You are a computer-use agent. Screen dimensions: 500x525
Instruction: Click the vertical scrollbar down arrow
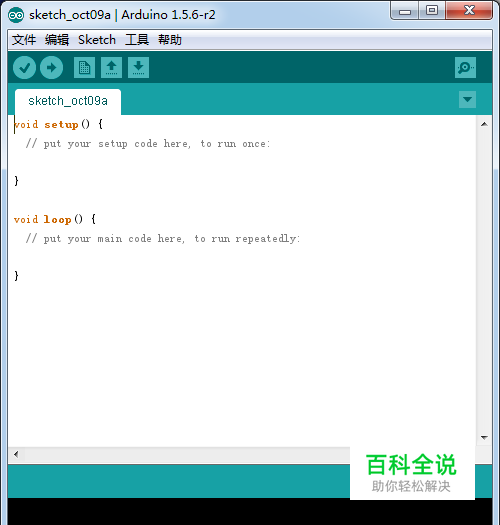coord(484,437)
